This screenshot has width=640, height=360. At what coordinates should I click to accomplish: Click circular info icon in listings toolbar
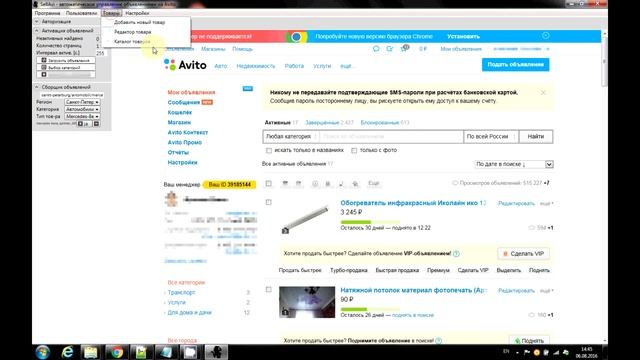coord(315,184)
